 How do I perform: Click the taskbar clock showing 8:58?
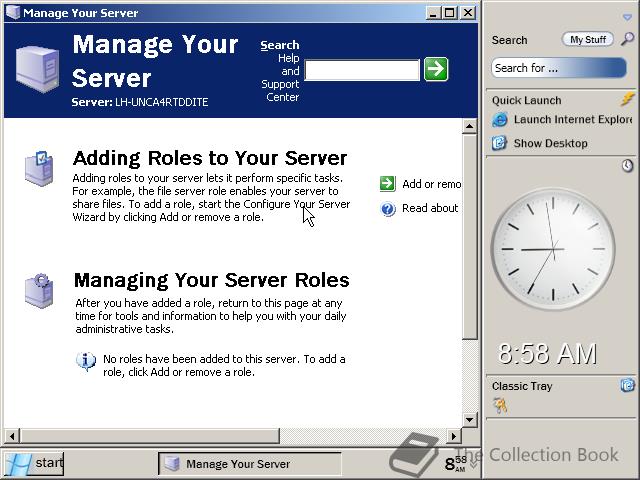pyautogui.click(x=456, y=464)
